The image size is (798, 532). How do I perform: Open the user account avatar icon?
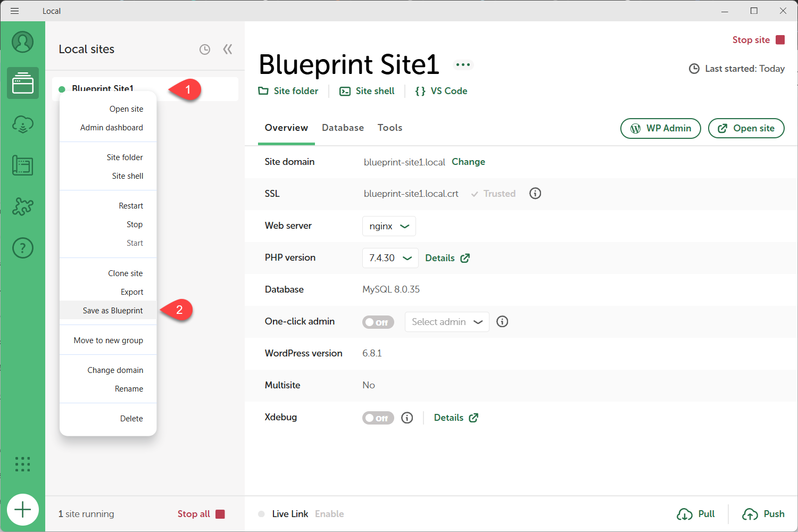coord(23,42)
